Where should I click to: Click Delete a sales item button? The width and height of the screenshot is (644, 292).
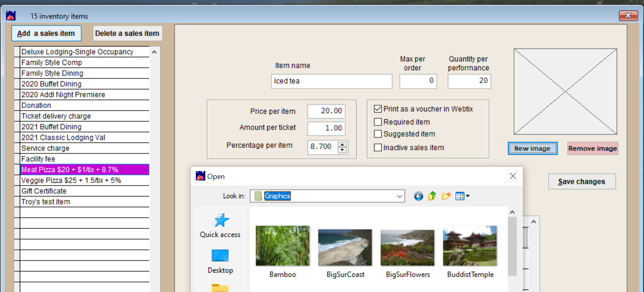point(127,33)
